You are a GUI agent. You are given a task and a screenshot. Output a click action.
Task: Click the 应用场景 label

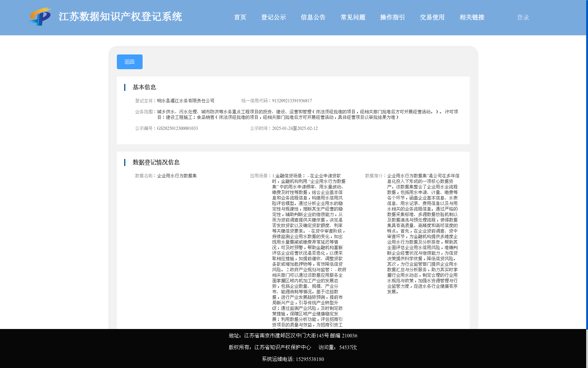coord(261,176)
